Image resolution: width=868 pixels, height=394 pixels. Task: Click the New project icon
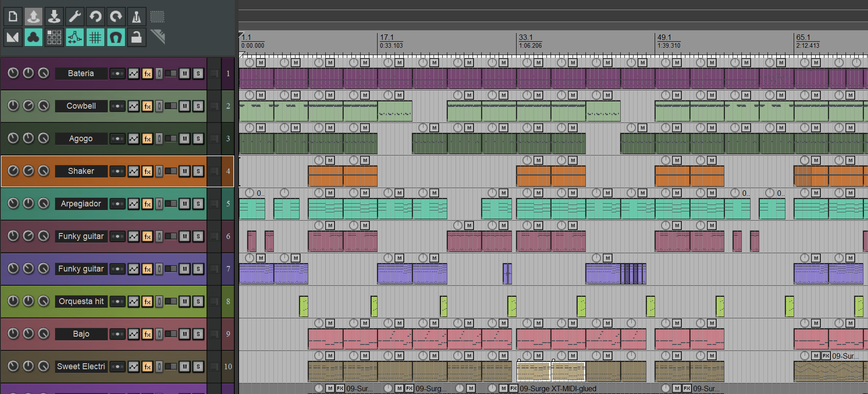pos(13,17)
